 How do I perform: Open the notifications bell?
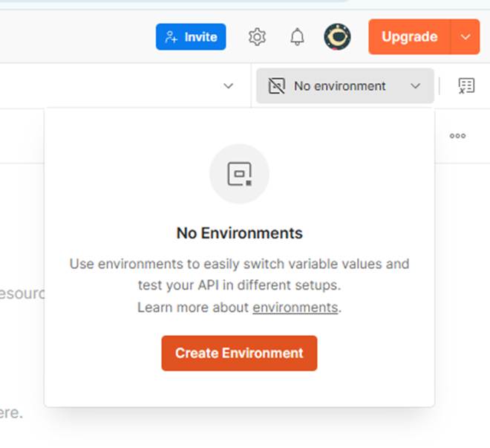point(297,37)
